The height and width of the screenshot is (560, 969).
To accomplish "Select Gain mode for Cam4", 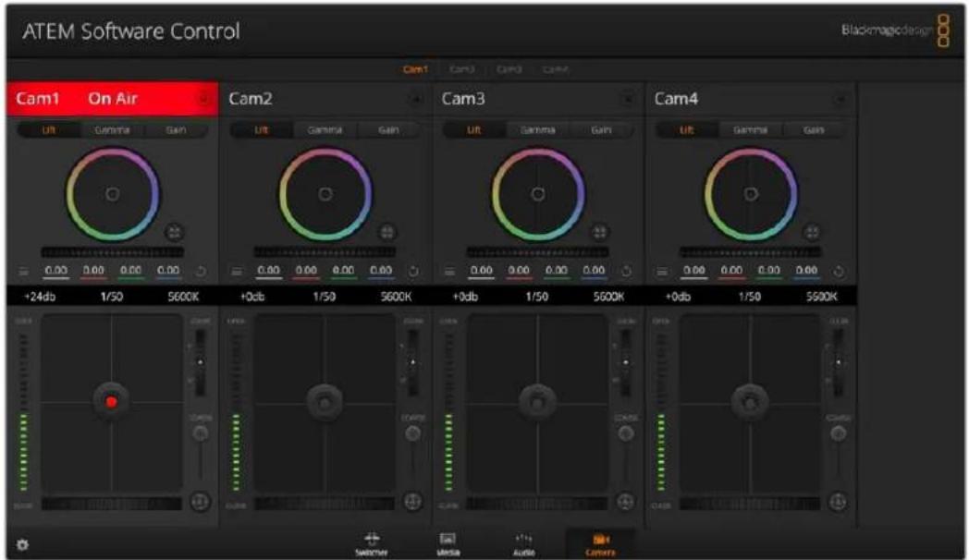I will (x=814, y=129).
